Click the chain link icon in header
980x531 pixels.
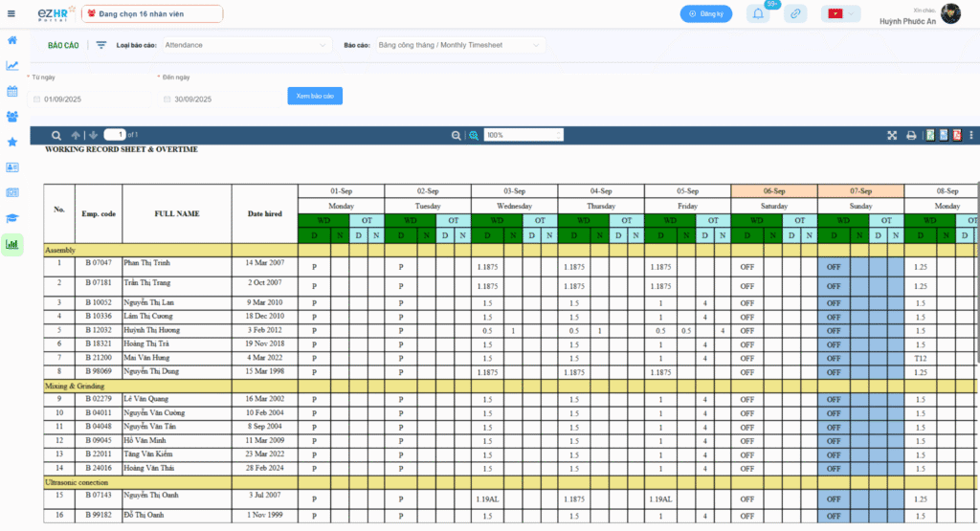(x=795, y=13)
